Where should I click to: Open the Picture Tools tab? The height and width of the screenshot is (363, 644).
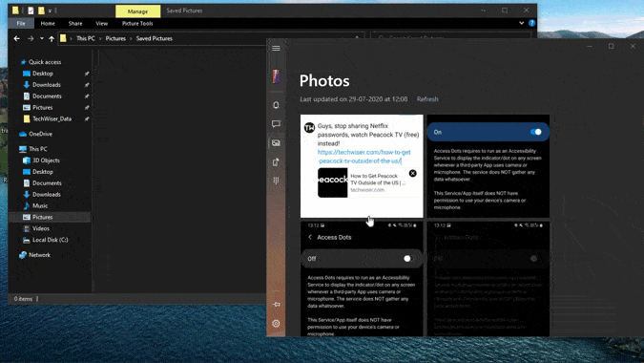pos(137,24)
